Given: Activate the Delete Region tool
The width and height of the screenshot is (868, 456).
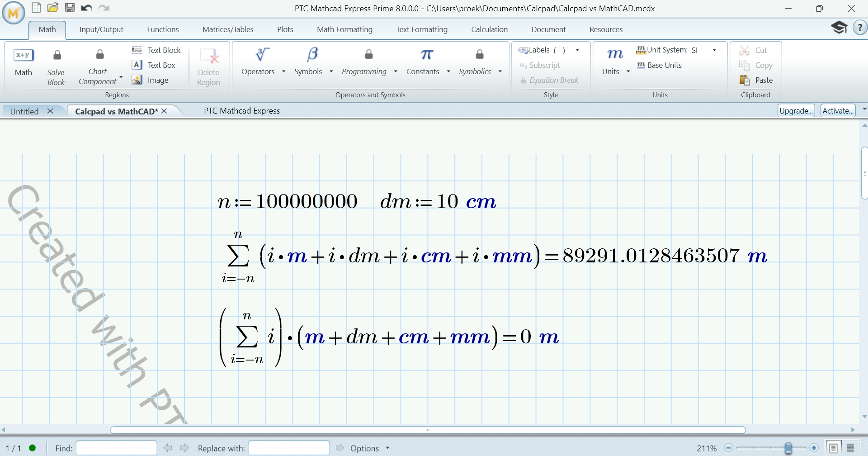Looking at the screenshot, I should [208, 66].
